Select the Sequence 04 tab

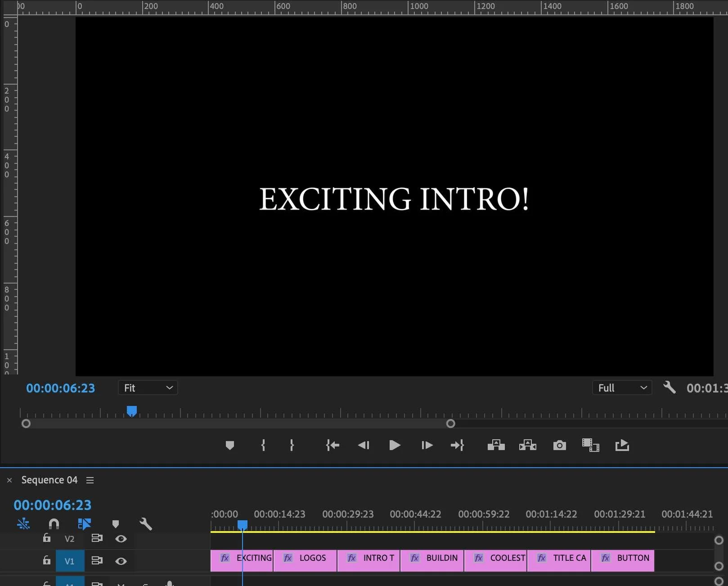point(49,480)
